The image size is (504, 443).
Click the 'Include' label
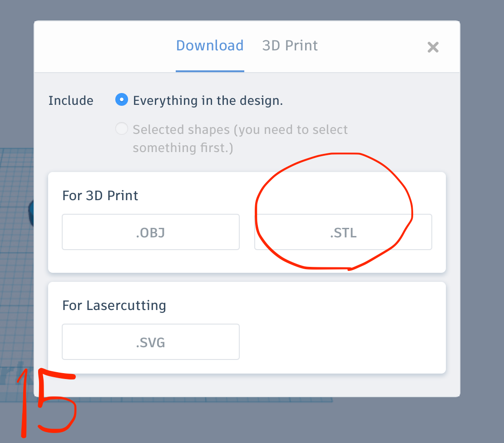coord(71,101)
